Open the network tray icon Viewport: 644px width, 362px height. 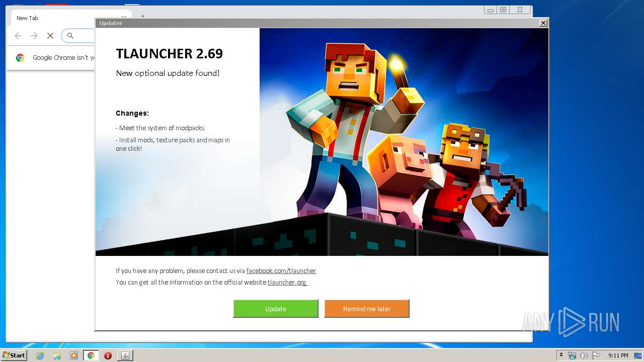tap(572, 355)
